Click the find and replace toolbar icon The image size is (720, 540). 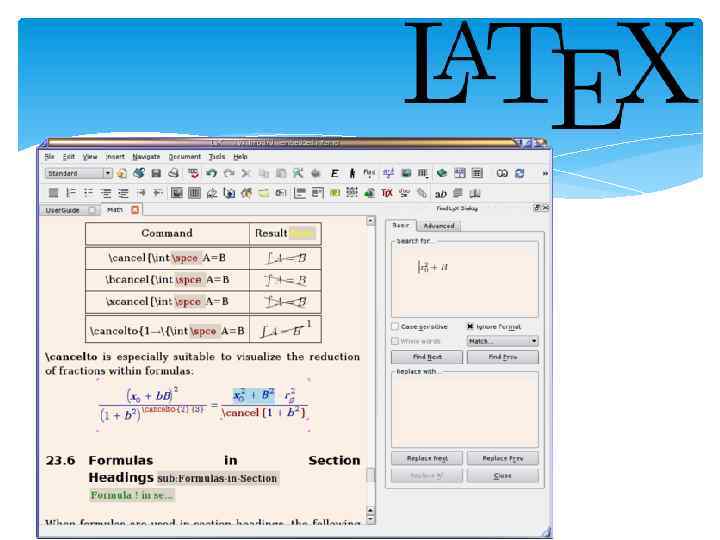(298, 174)
